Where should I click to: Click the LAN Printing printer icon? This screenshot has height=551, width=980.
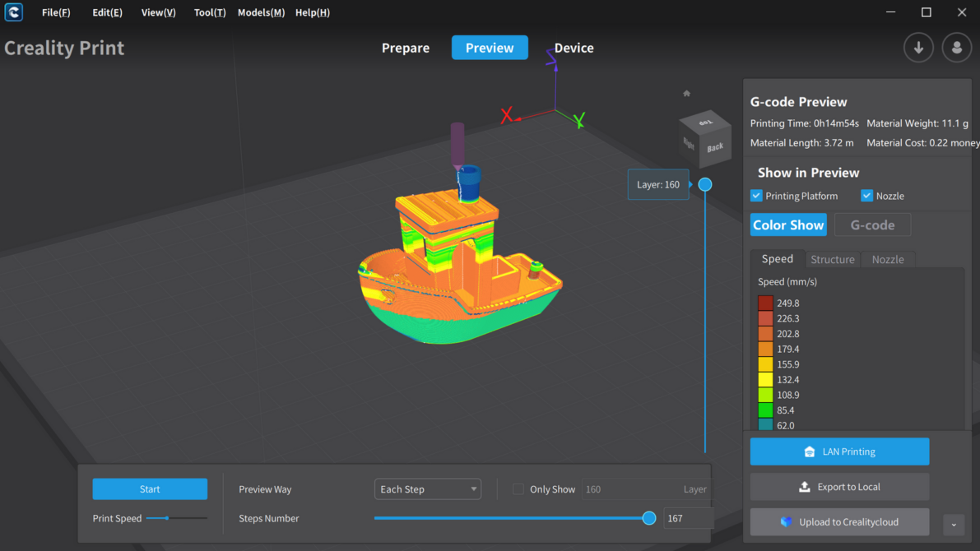(810, 451)
